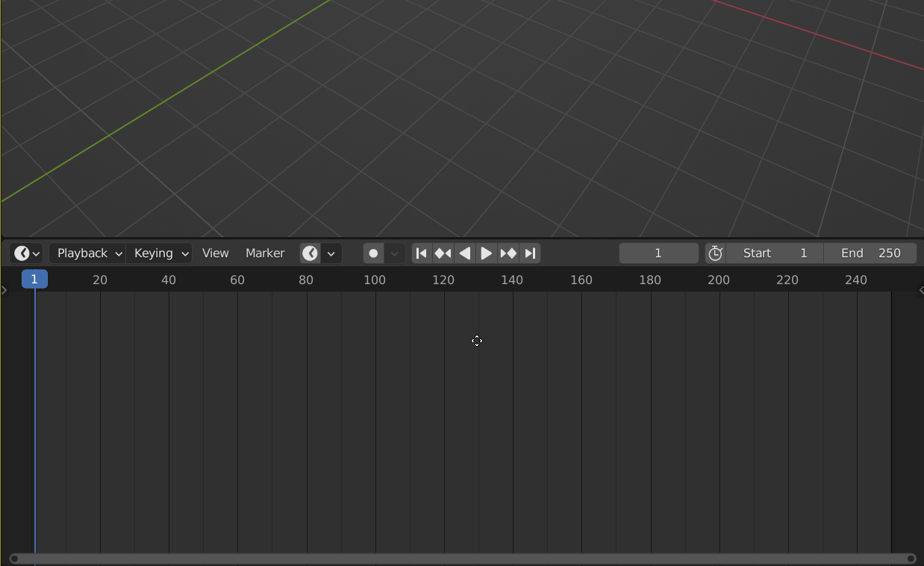Open the View menu in timeline
The width and height of the screenshot is (924, 566).
click(x=216, y=254)
